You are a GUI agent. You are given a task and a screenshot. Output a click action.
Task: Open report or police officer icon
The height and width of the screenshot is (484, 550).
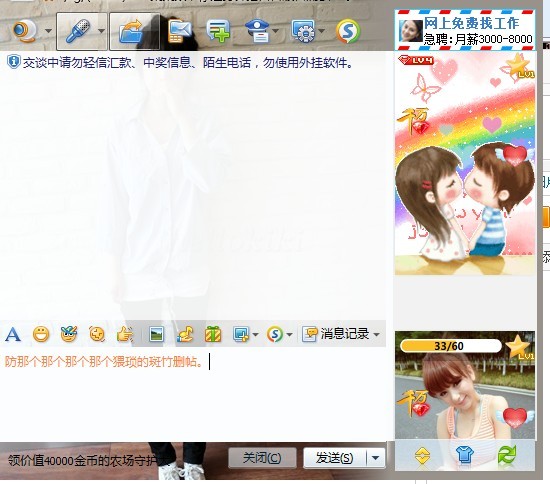point(257,31)
